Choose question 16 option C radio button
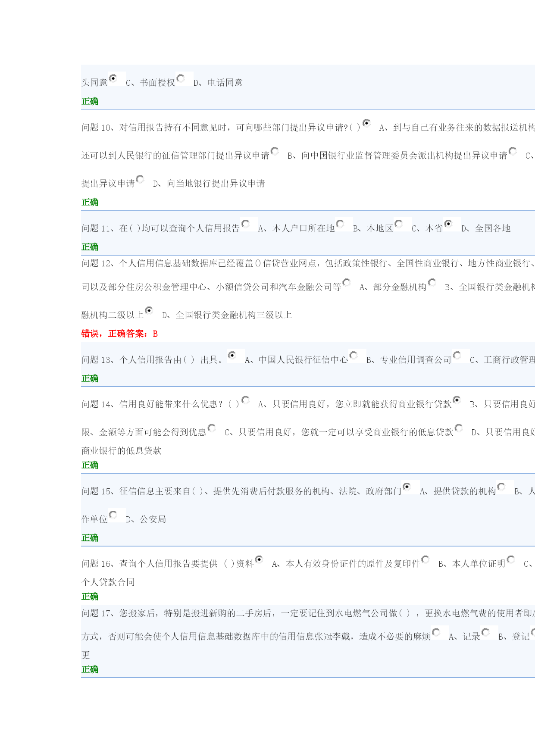This screenshot has width=535, height=756. point(511,559)
